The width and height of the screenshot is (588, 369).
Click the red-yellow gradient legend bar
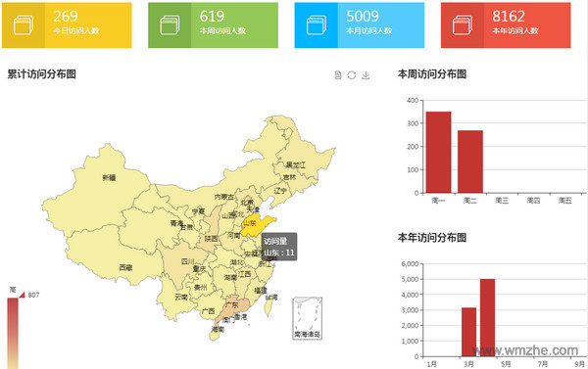(13, 334)
